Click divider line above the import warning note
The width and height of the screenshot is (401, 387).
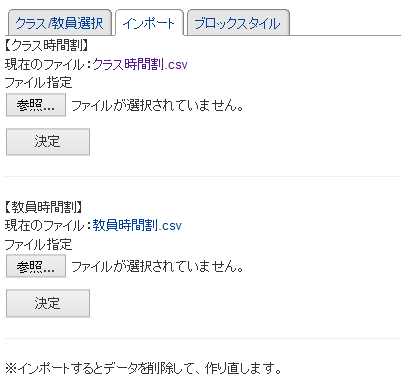[x=203, y=338]
